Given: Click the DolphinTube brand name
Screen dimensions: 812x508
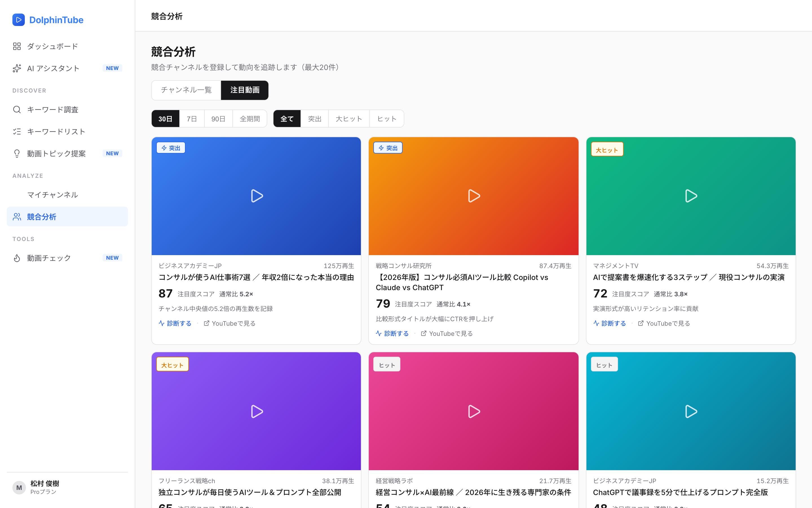Looking at the screenshot, I should 56,20.
